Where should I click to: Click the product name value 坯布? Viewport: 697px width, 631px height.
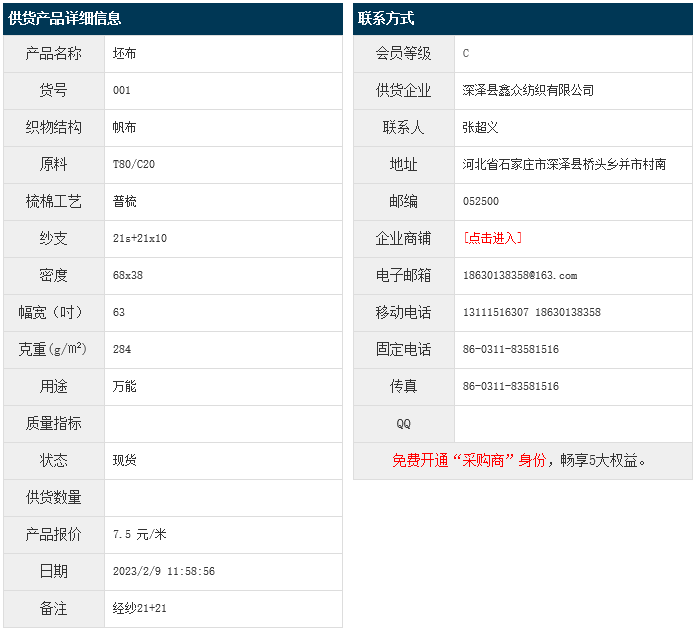pos(125,53)
